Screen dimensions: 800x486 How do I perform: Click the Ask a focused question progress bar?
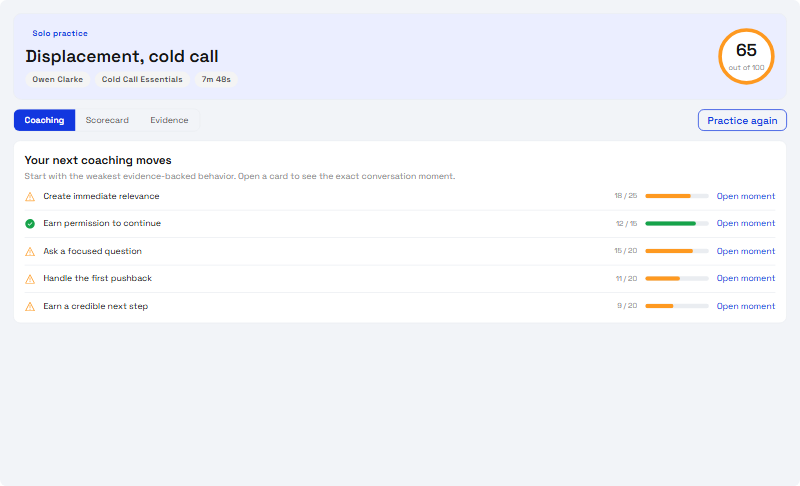677,251
